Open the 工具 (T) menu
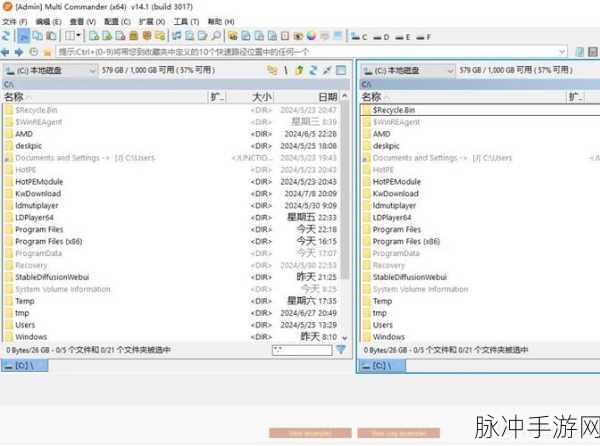Image resolution: width=600 pixels, height=446 pixels. pos(186,21)
